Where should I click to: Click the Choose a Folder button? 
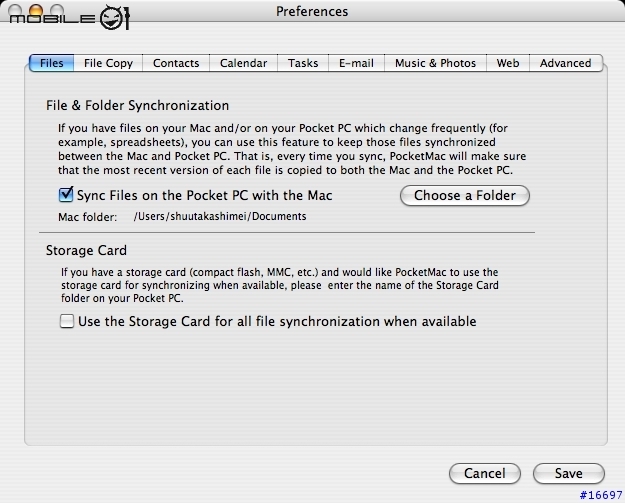(465, 195)
